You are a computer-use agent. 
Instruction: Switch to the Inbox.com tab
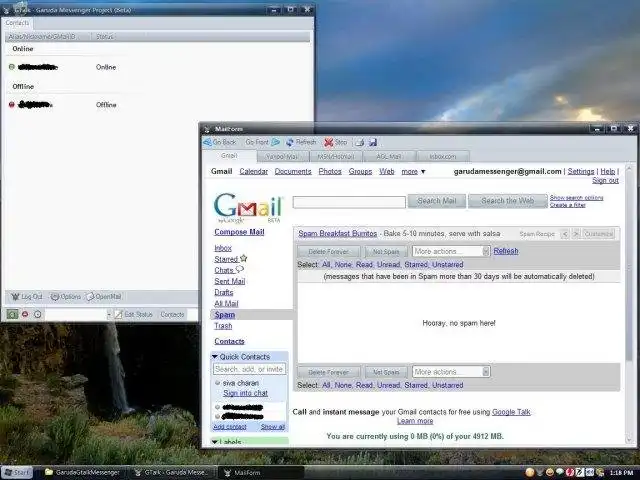pos(443,156)
